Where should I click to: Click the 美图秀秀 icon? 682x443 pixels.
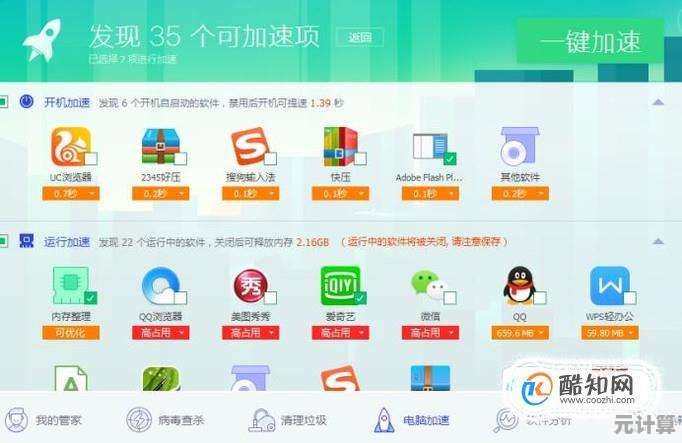pyautogui.click(x=251, y=286)
